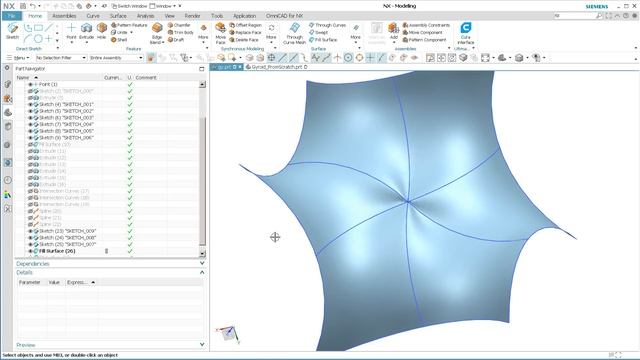This screenshot has height=360, width=640.
Task: Hide Sketch (5) "SKETCH_002"
Action: coord(30,111)
